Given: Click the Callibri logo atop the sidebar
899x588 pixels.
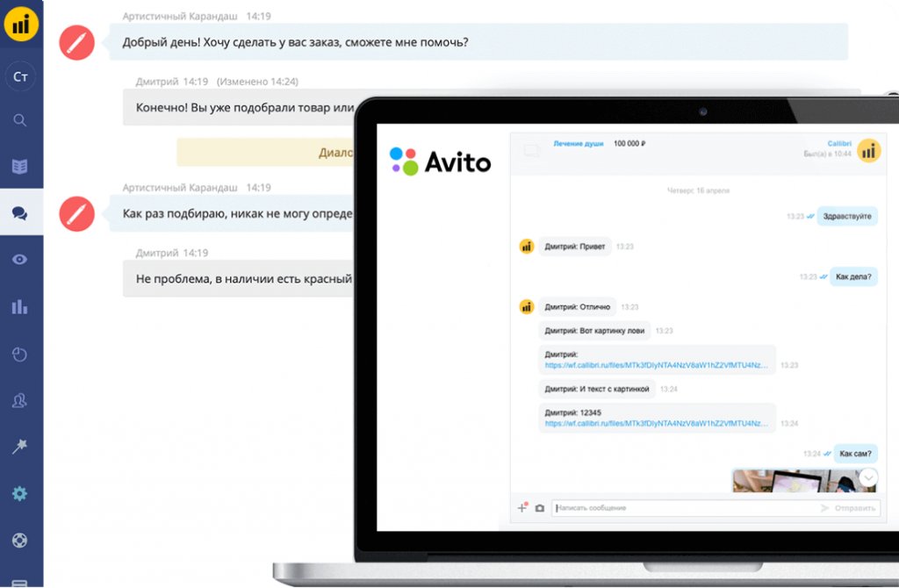Looking at the screenshot, I should coord(21,24).
